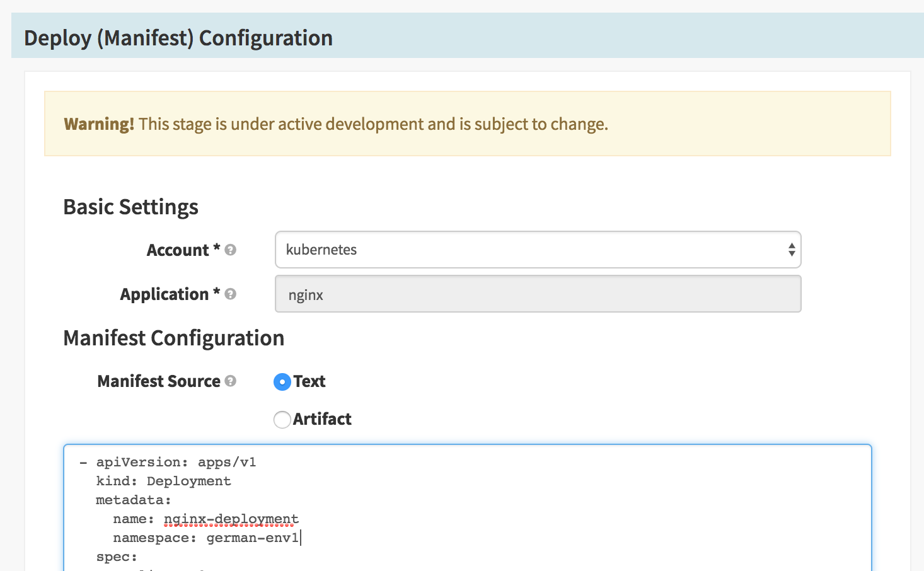
Task: Click the Manifest Source label text
Action: pos(159,381)
